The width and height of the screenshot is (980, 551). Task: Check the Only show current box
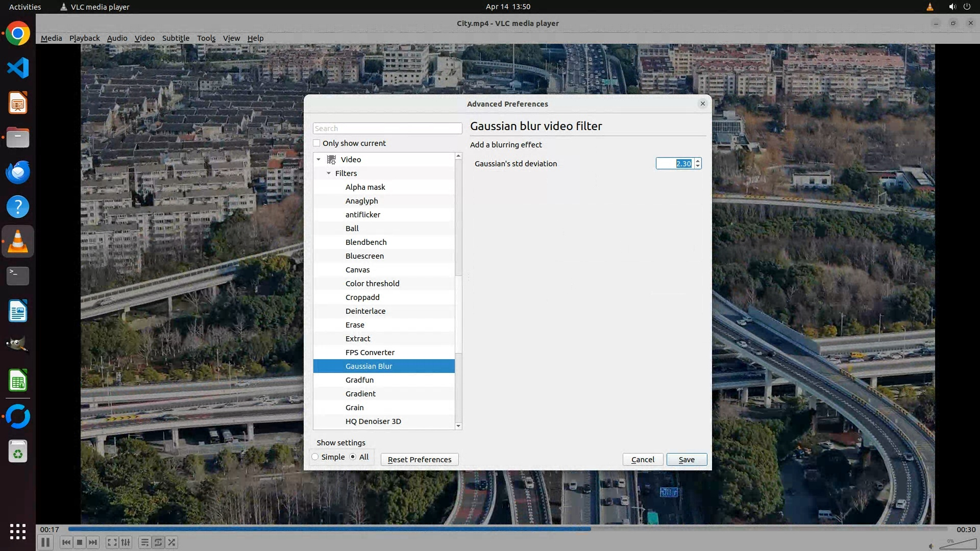click(x=317, y=143)
